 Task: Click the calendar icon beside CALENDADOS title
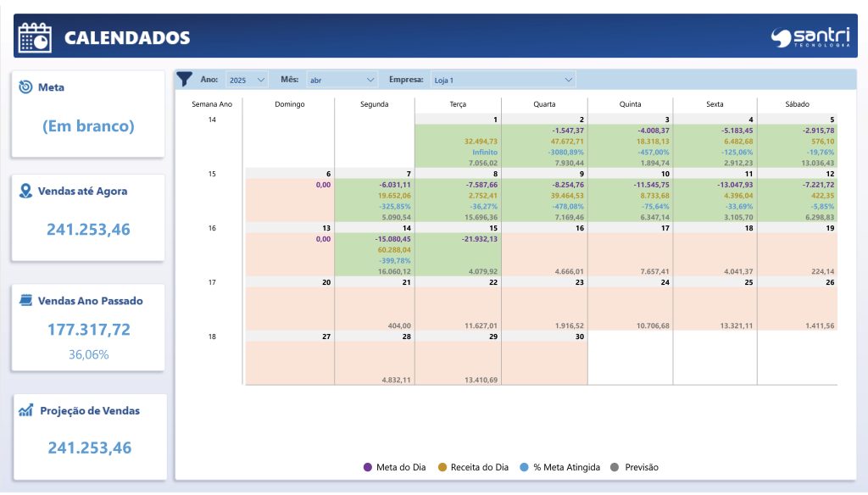pyautogui.click(x=35, y=37)
